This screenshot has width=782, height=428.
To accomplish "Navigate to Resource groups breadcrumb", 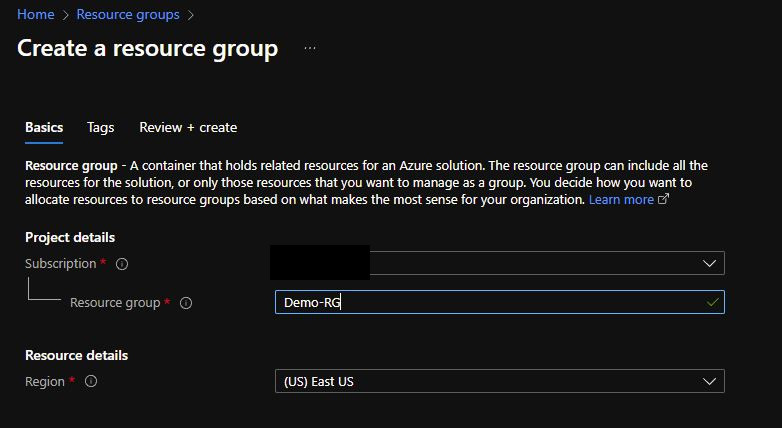I will [x=128, y=14].
